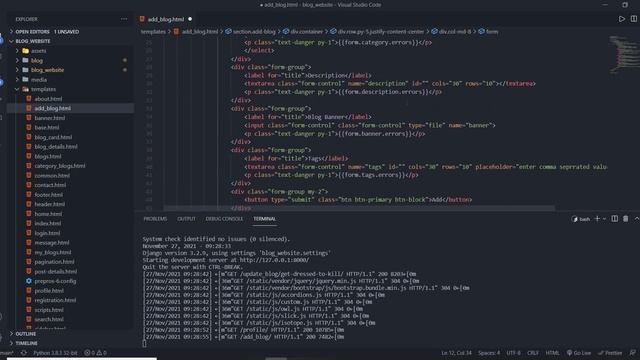
Task: Open contact.html file
Action: pyautogui.click(x=50, y=185)
